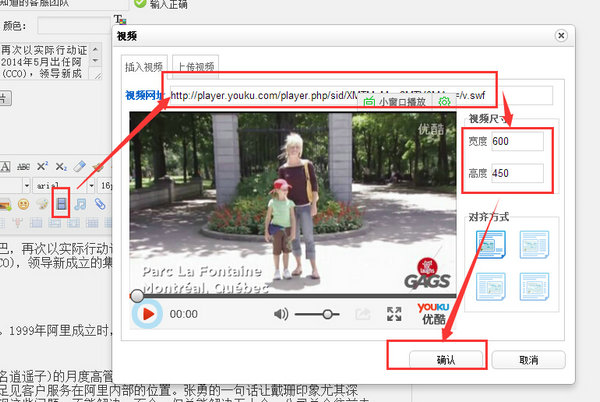This screenshot has height=402, width=600.
Task: Click the textarea scrollbar down arrow
Action: [95, 60]
